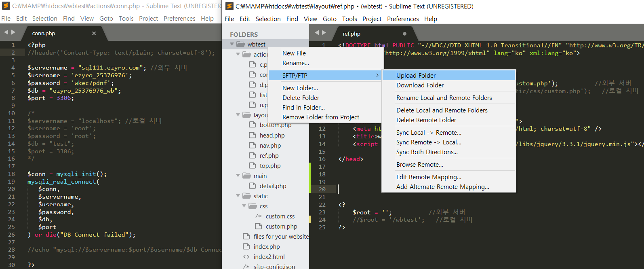Click file icon next to top.php
The height and width of the screenshot is (269, 644).
point(253,165)
